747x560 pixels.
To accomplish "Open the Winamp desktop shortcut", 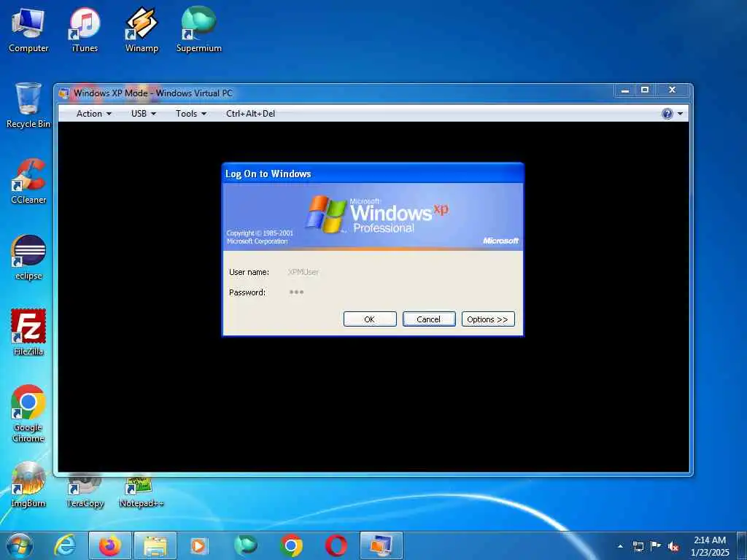I will 142,29.
